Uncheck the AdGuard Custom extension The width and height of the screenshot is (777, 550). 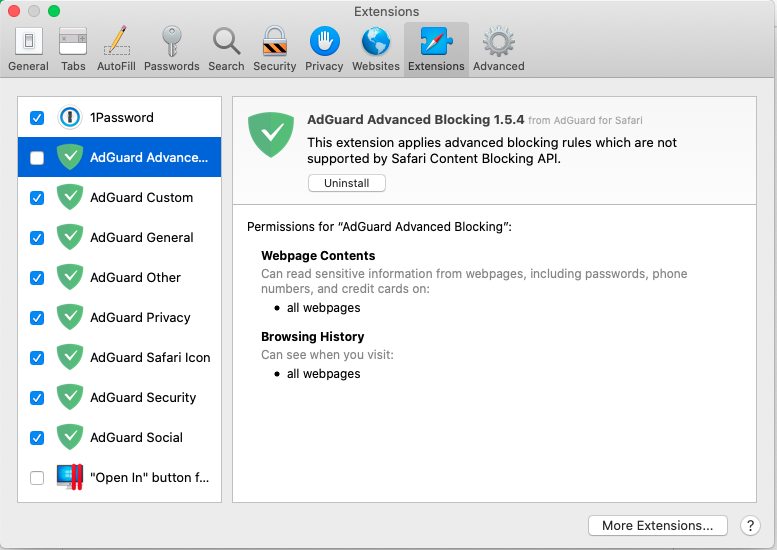(x=37, y=198)
